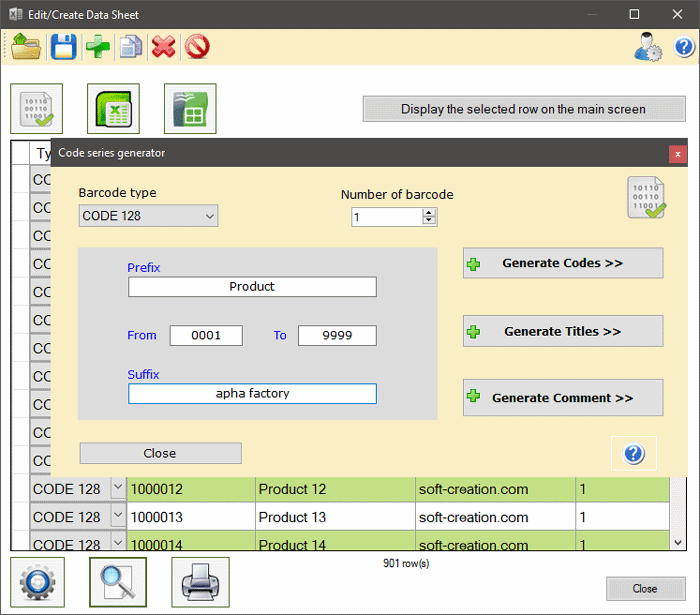Open a data sheet with the folder icon
The height and width of the screenshot is (615, 700).
point(26,46)
